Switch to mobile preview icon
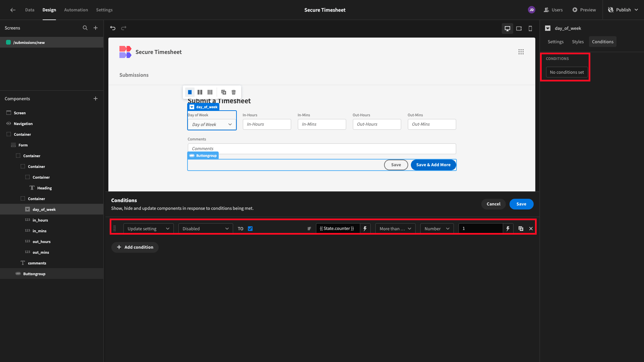644x362 pixels. (530, 28)
